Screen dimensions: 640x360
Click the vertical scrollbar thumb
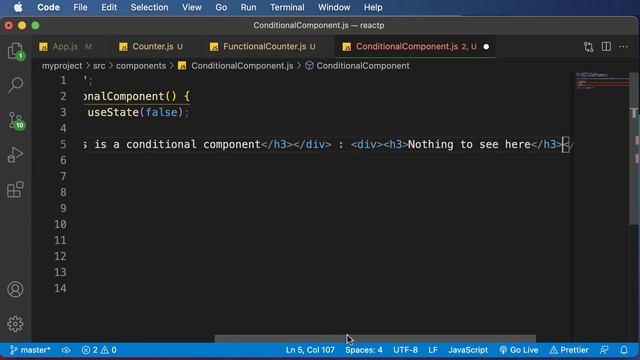[x=634, y=149]
